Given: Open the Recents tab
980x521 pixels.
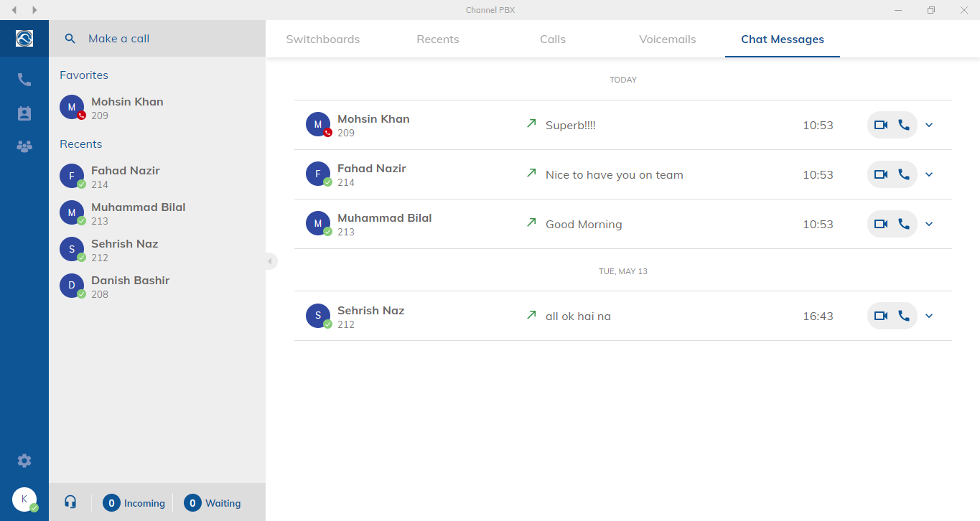Looking at the screenshot, I should [438, 39].
